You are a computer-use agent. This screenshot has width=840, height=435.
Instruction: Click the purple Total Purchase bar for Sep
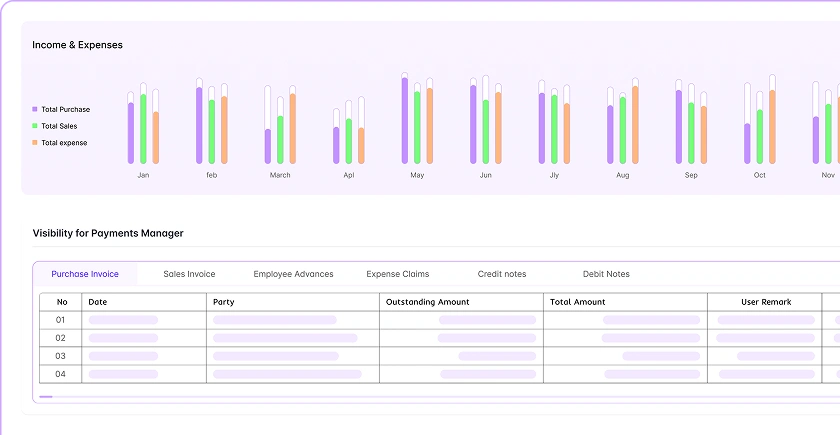tap(679, 127)
